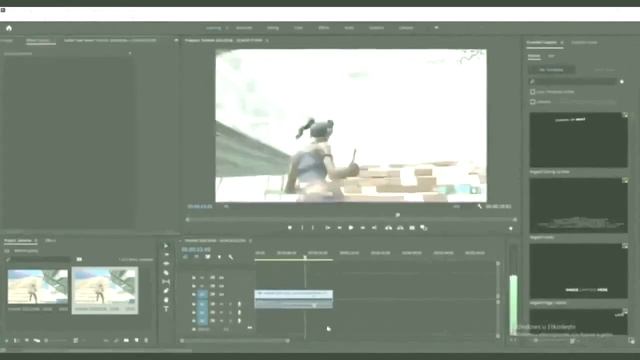The height and width of the screenshot is (360, 640).
Task: Step back one frame
Action: 339,228
